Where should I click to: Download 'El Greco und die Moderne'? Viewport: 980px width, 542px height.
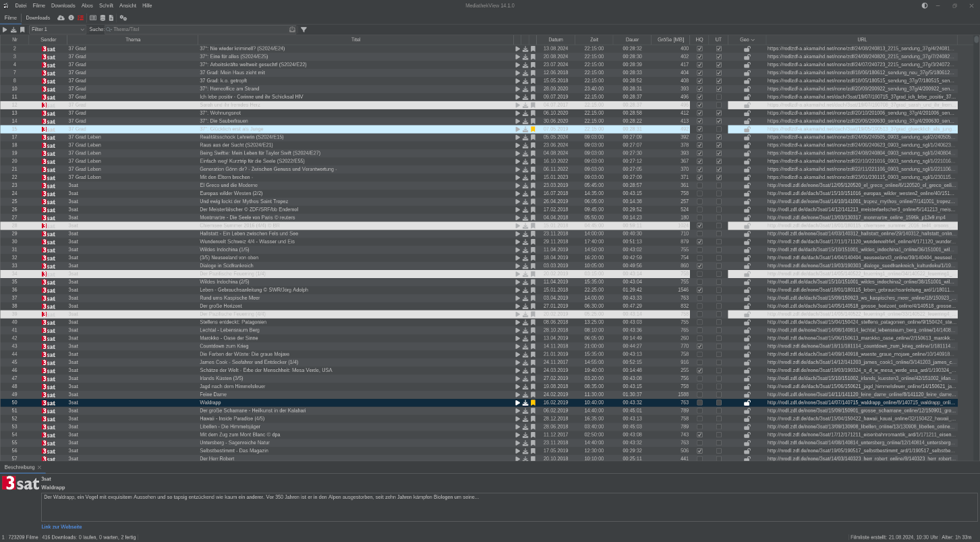click(x=525, y=186)
